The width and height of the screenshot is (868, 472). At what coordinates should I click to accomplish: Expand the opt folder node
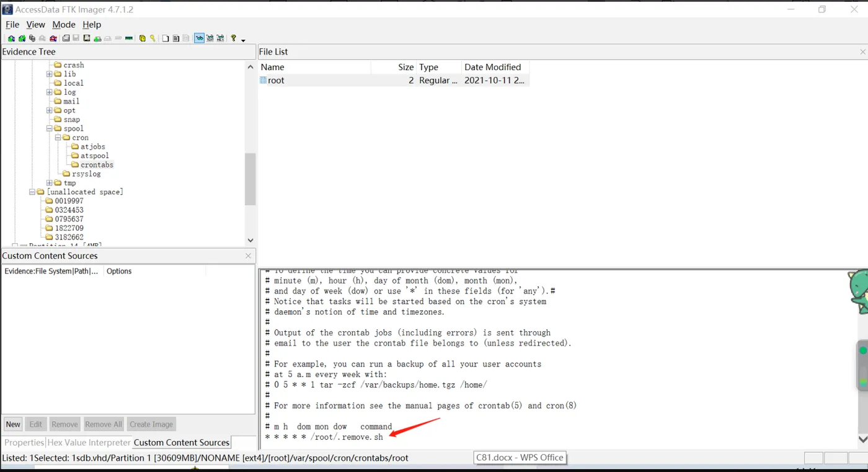pyautogui.click(x=50, y=110)
